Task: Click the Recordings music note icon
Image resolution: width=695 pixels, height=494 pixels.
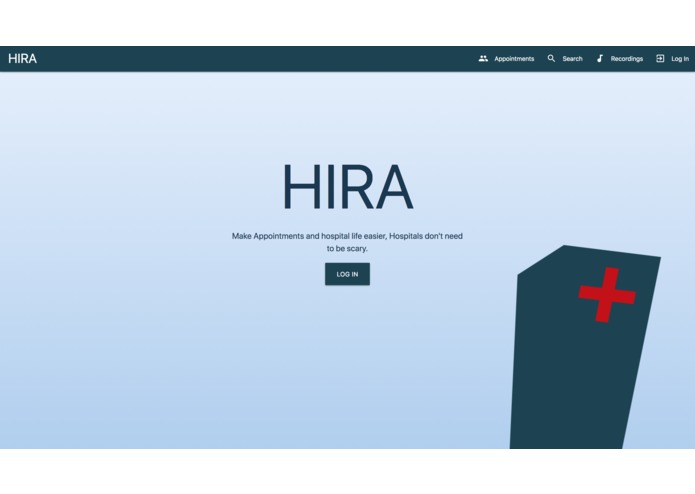Action: point(600,58)
